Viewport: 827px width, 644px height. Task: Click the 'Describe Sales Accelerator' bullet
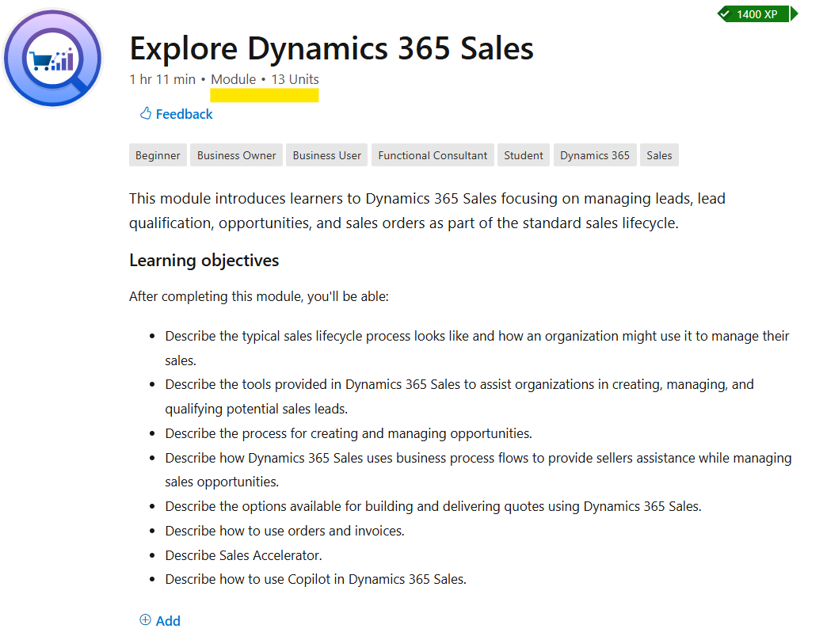(x=244, y=555)
